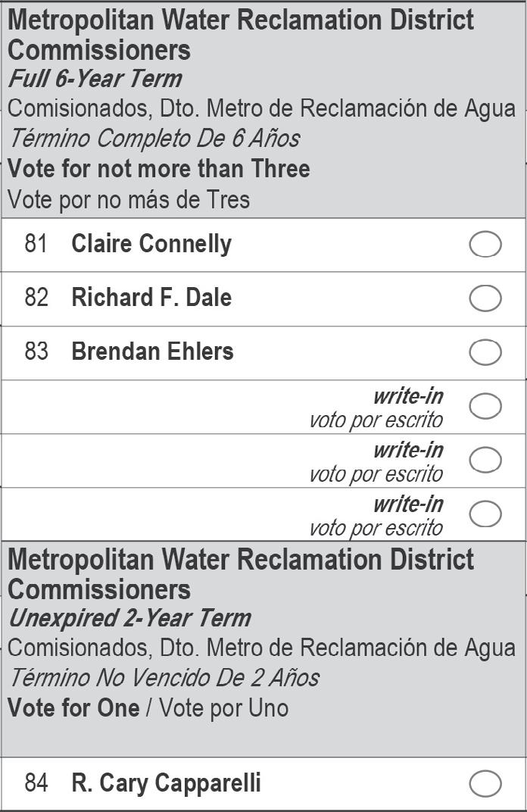527x812 pixels.
Task: Choose the third write-in oval
Action: 485,514
